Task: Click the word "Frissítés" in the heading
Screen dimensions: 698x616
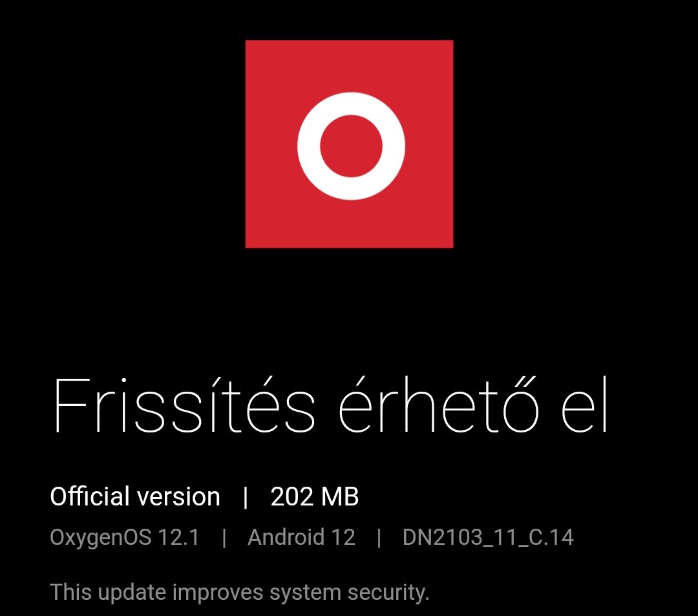Action: pos(184,405)
